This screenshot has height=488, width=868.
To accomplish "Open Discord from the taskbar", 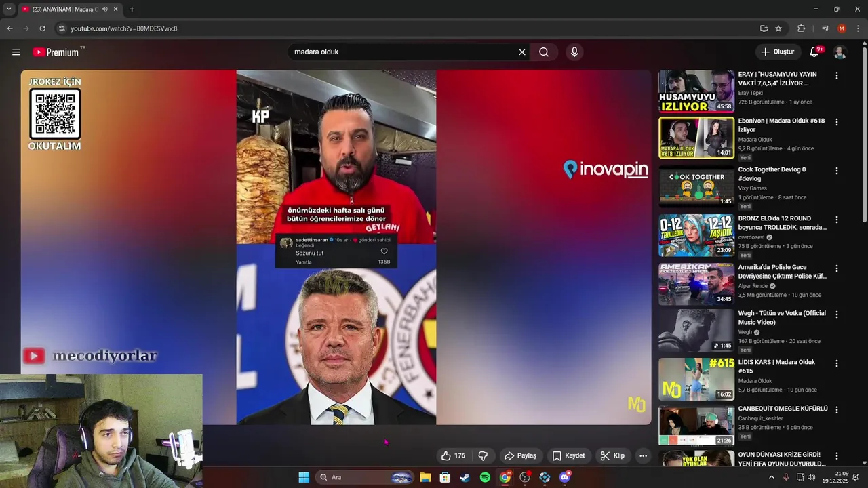I will tap(565, 477).
